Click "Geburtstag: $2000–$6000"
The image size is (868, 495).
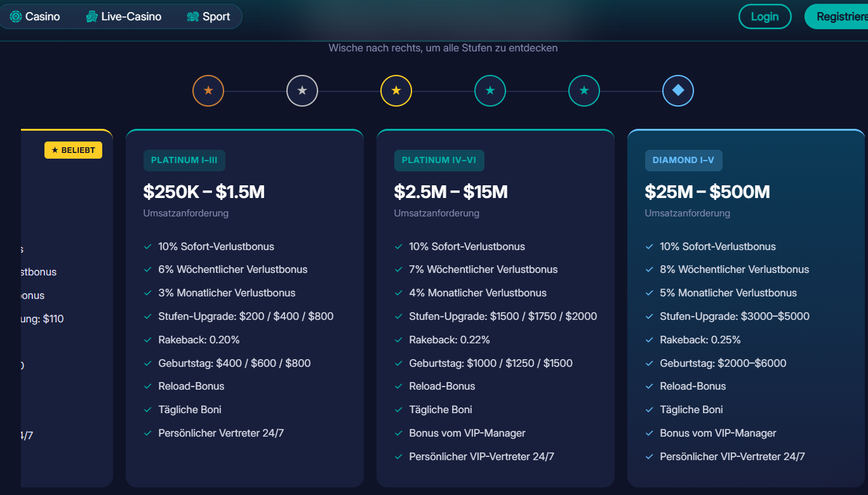tap(723, 364)
